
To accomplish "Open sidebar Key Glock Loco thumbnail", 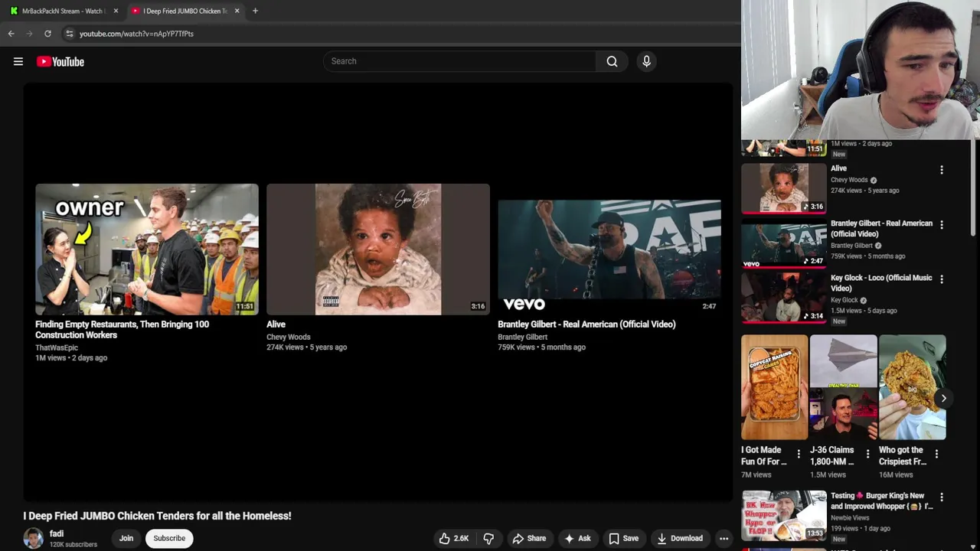I will (x=784, y=297).
